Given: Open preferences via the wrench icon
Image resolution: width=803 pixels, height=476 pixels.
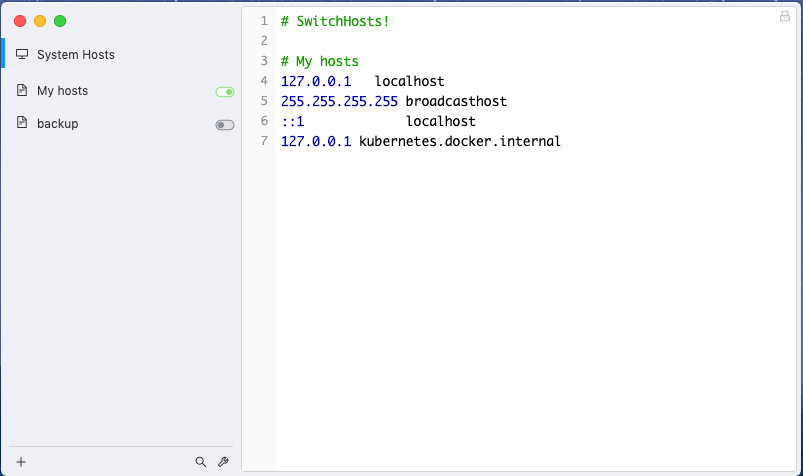Looking at the screenshot, I should 223,462.
